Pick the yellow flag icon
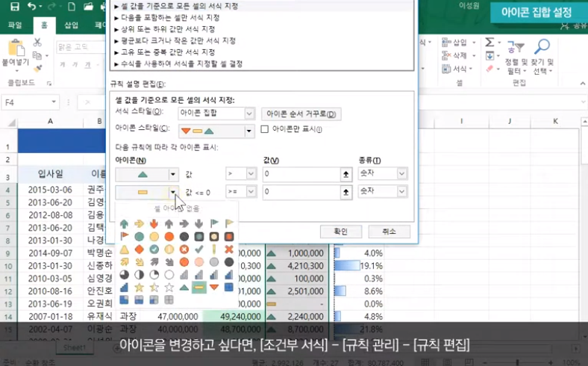Screen dimensions: 588x366 click(229, 224)
